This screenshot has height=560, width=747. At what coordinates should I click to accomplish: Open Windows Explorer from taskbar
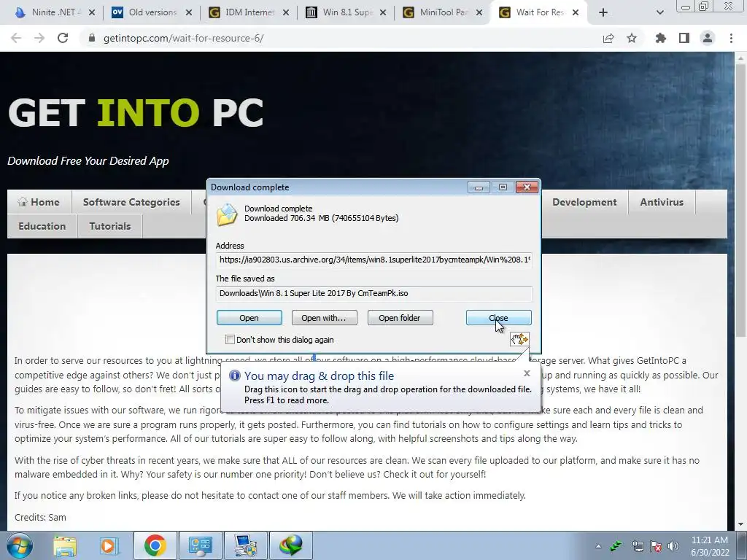click(65, 546)
